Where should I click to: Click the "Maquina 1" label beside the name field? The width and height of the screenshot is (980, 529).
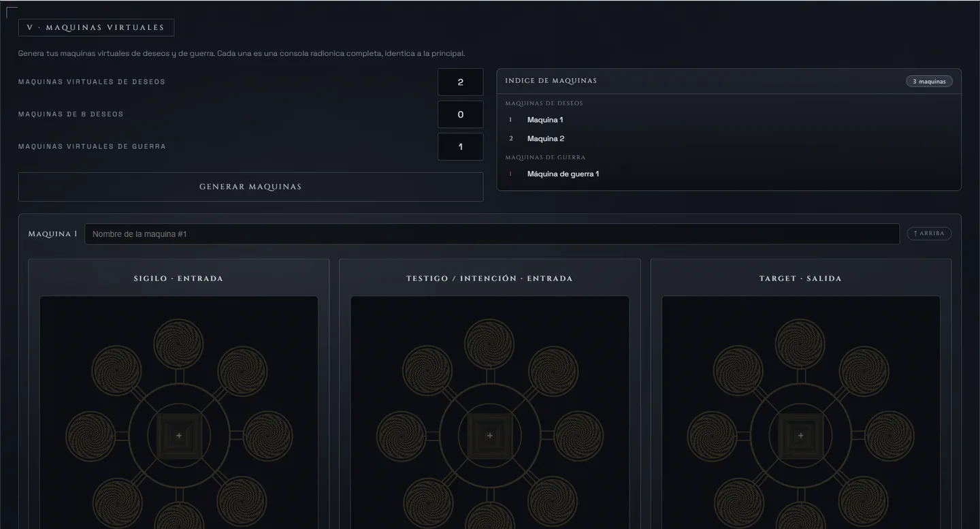point(52,234)
